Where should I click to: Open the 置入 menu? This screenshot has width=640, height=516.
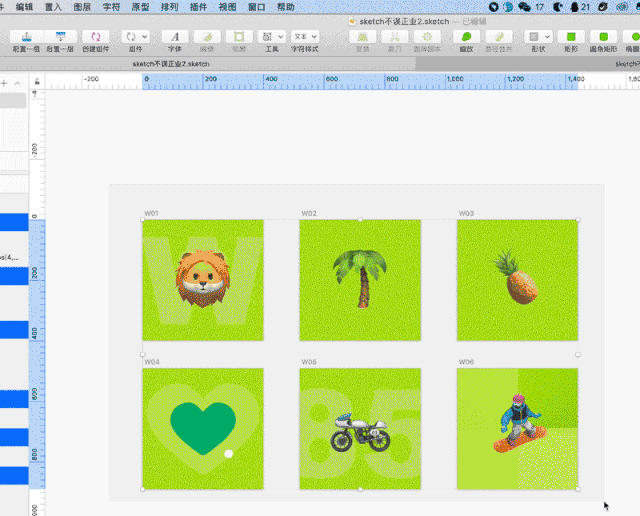[53, 7]
